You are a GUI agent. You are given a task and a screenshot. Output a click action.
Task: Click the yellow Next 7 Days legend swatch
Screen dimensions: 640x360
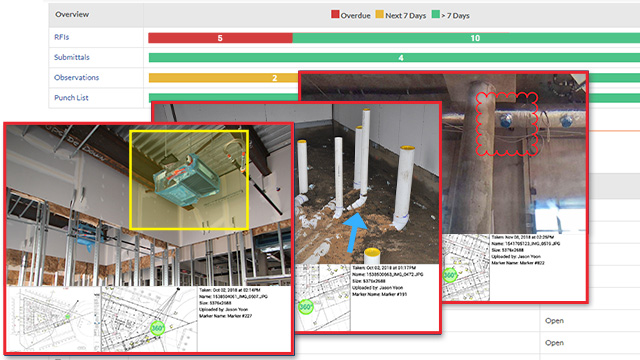380,15
